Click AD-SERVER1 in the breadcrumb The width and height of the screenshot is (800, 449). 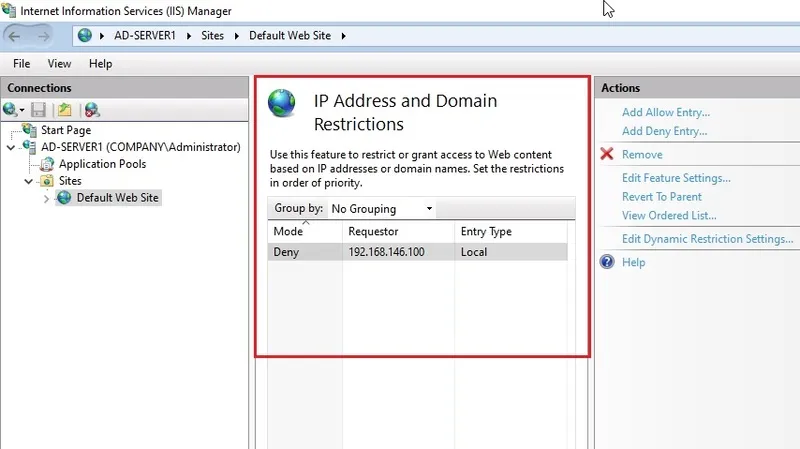[144, 36]
